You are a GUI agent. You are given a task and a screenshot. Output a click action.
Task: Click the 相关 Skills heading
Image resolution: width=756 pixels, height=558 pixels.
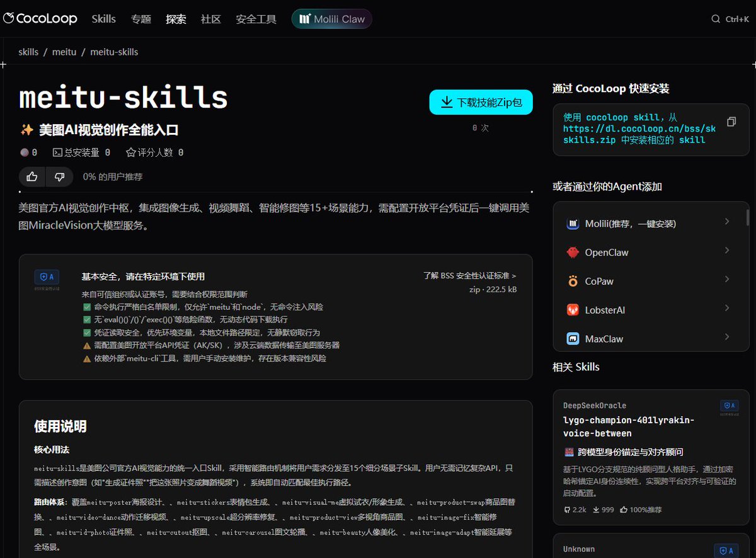[576, 367]
